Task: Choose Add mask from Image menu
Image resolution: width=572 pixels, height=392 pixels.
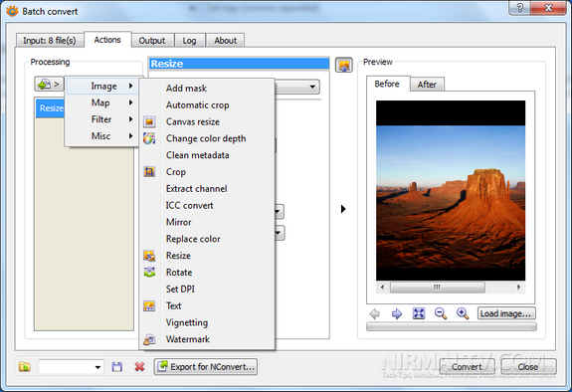Action: pyautogui.click(x=207, y=89)
